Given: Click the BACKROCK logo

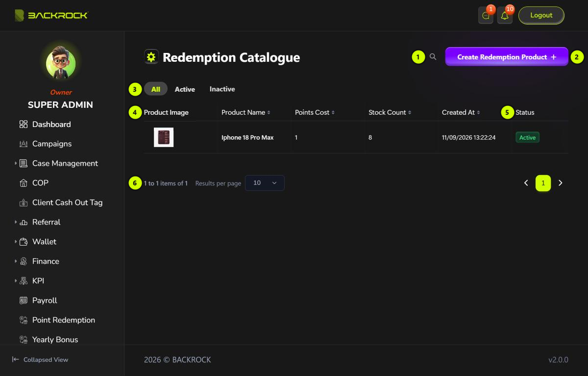Looking at the screenshot, I should coord(51,15).
